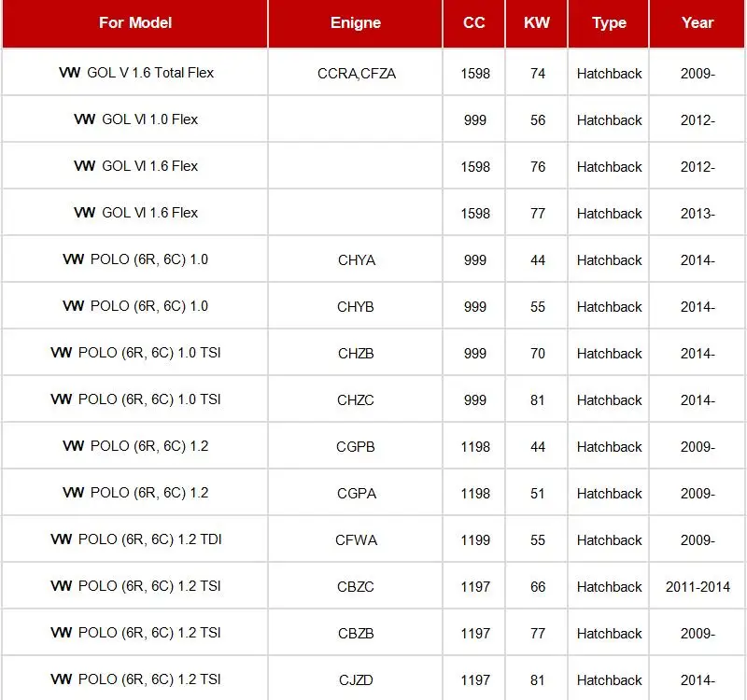Click KW "55" in the CFWA row
The width and height of the screenshot is (747, 700).
538,540
